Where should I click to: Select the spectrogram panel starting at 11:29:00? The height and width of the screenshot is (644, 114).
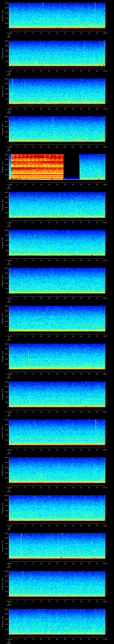(x=57, y=584)
